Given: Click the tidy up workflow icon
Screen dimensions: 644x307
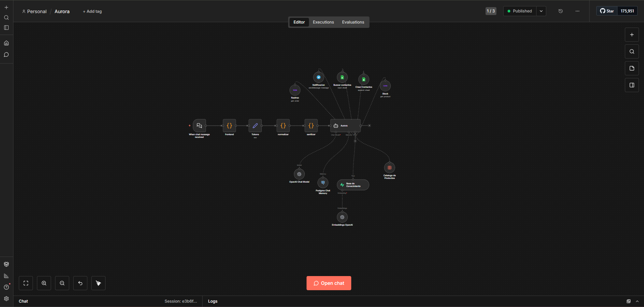Looking at the screenshot, I should point(98,283).
